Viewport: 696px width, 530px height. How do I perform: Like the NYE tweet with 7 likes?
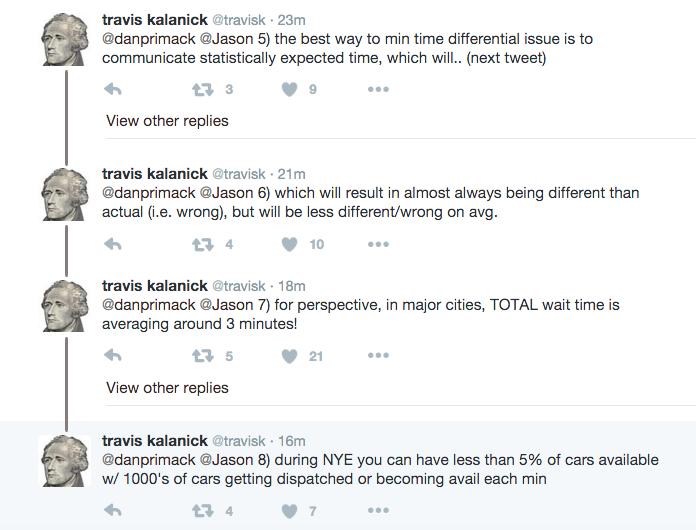[290, 511]
